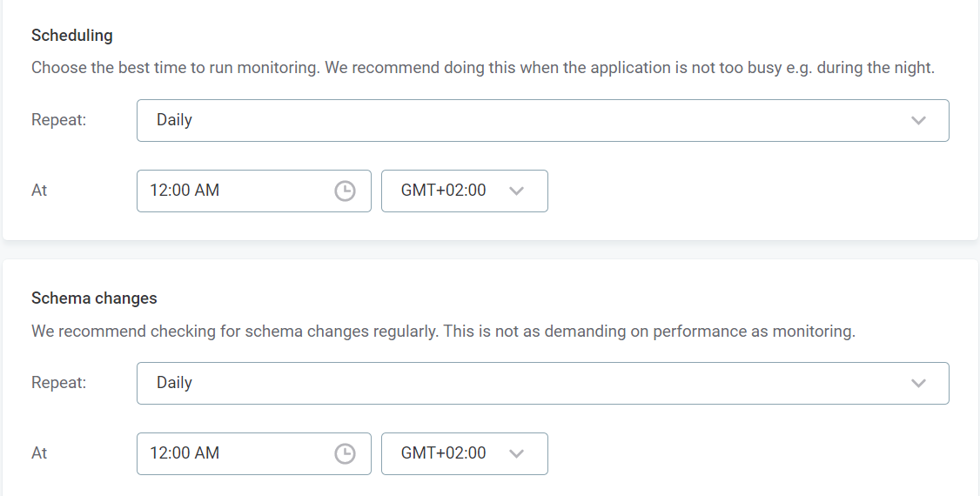Viewport: 980px width, 496px height.
Task: Click chevron arrow of Schema changes Repeat dropdown
Action: click(x=918, y=383)
